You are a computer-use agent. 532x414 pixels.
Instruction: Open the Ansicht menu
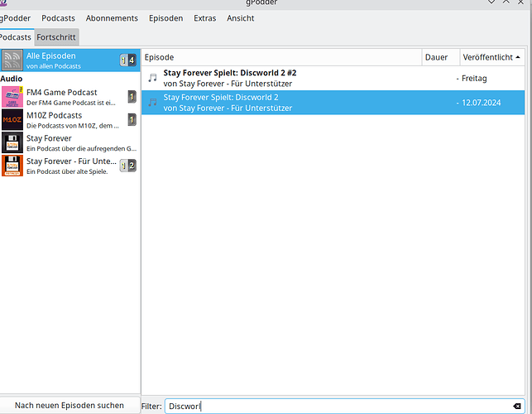coord(241,18)
